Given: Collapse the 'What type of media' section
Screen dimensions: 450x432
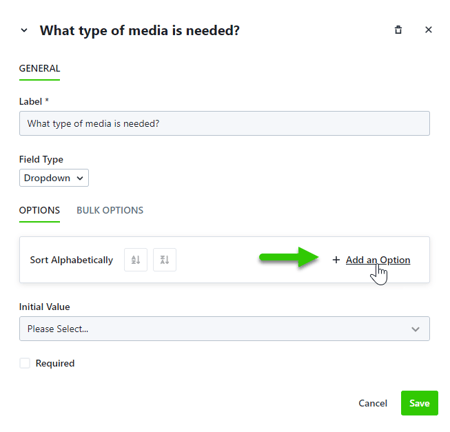Looking at the screenshot, I should [x=24, y=30].
